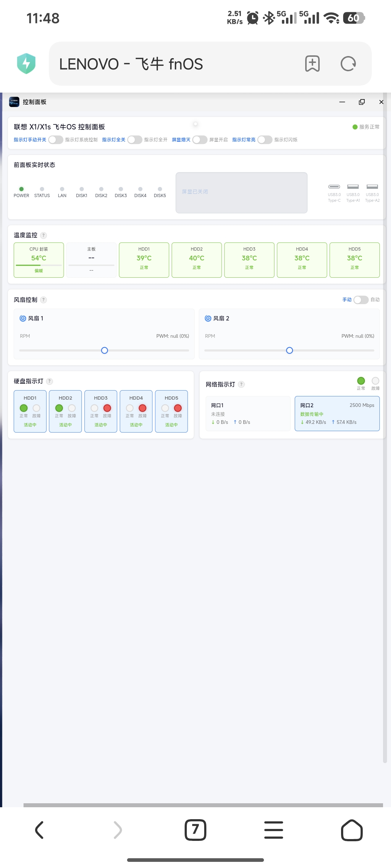391x868 pixels.
Task: Toggle the 指示灯全关 / 指示灯全开 switch
Action: pos(135,140)
